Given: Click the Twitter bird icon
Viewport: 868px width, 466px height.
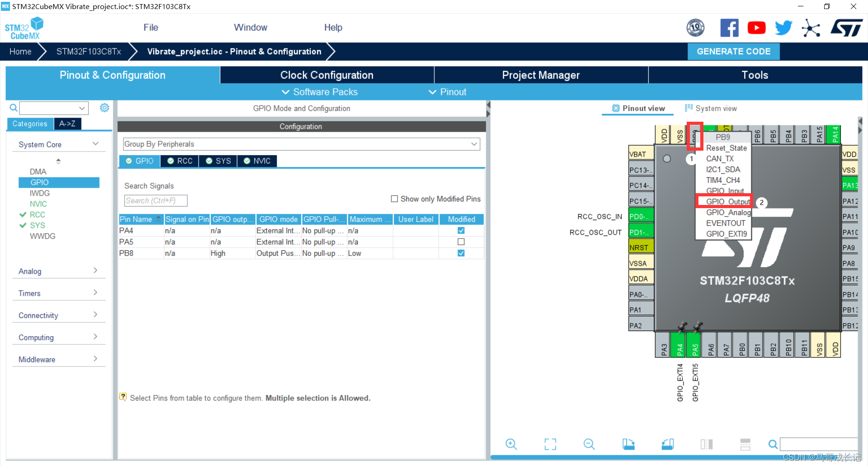Looking at the screenshot, I should point(783,28).
